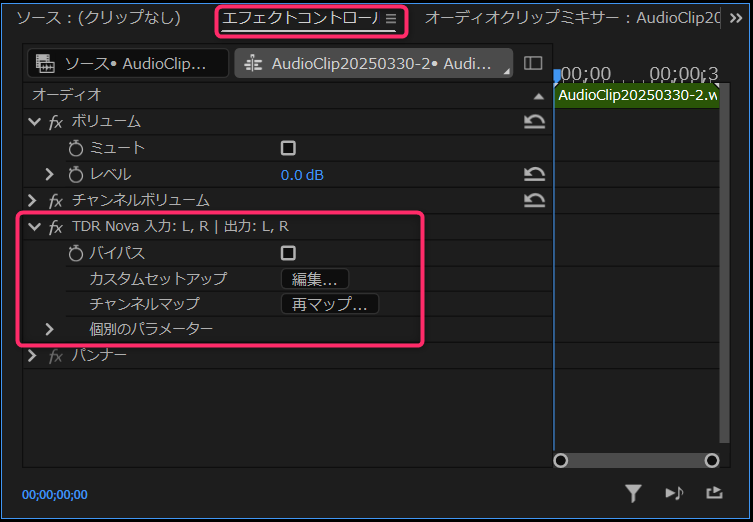Expand the 個別のパラメーター section
Viewport: 753px width, 522px height.
(x=49, y=328)
